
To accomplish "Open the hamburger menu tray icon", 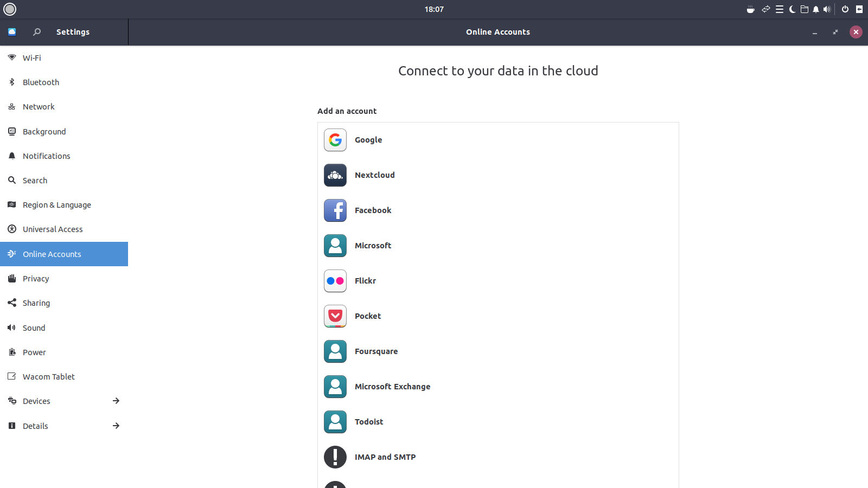I will click(780, 9).
